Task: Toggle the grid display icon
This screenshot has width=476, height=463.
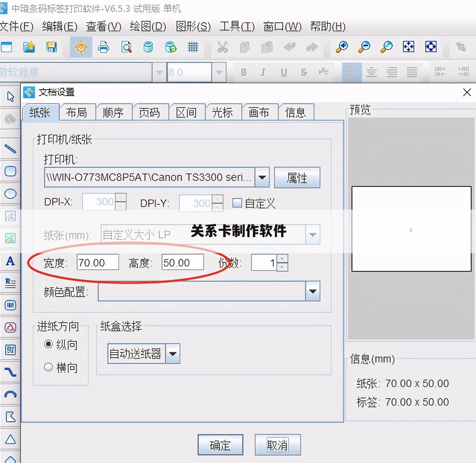Action: pyautogui.click(x=193, y=47)
